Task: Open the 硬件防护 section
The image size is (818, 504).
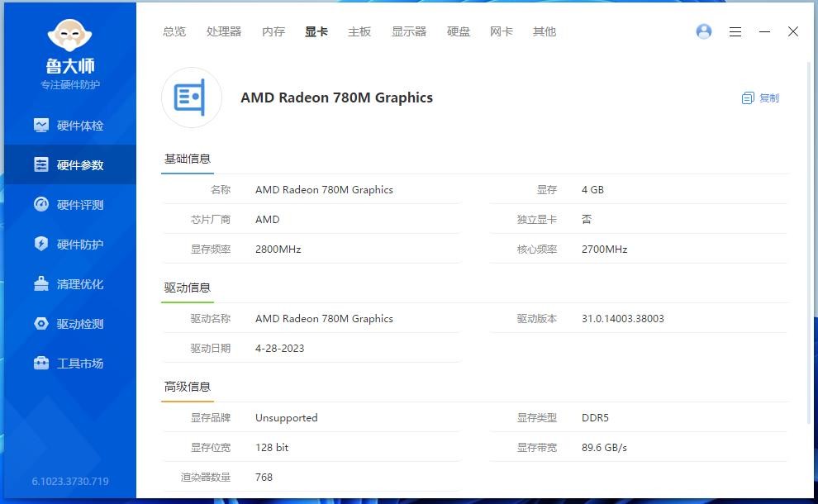Action: coord(70,244)
